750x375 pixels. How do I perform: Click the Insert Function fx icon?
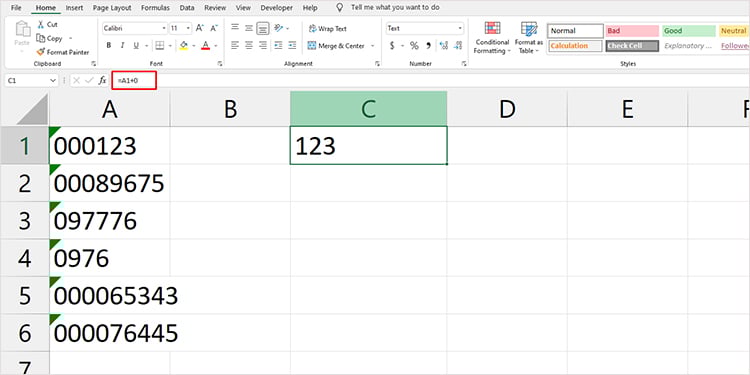click(102, 81)
